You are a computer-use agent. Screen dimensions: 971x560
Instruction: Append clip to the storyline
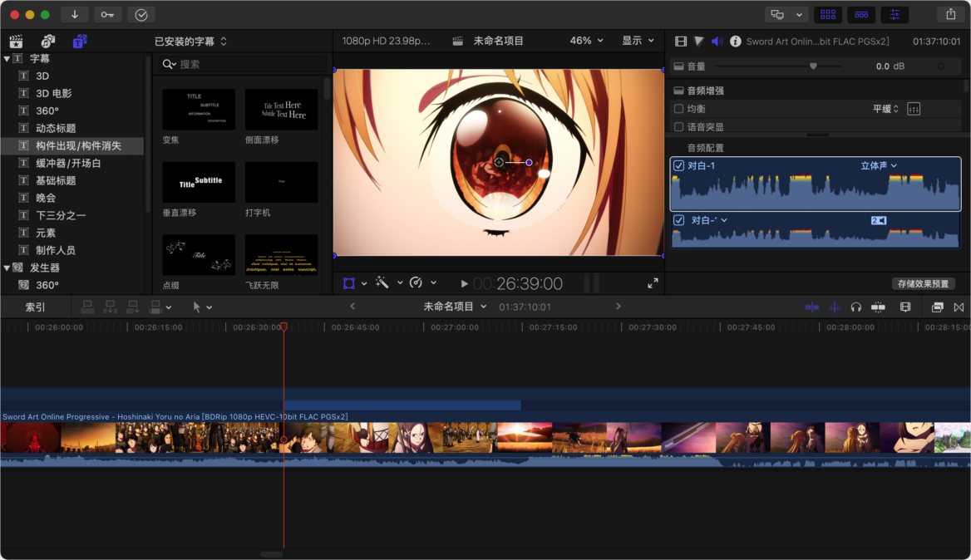132,307
